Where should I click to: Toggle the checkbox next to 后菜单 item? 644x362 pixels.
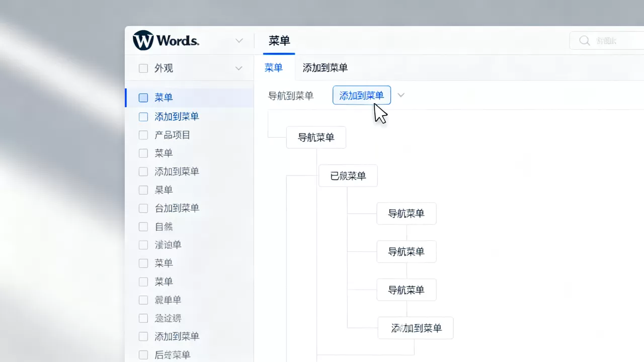(143, 355)
